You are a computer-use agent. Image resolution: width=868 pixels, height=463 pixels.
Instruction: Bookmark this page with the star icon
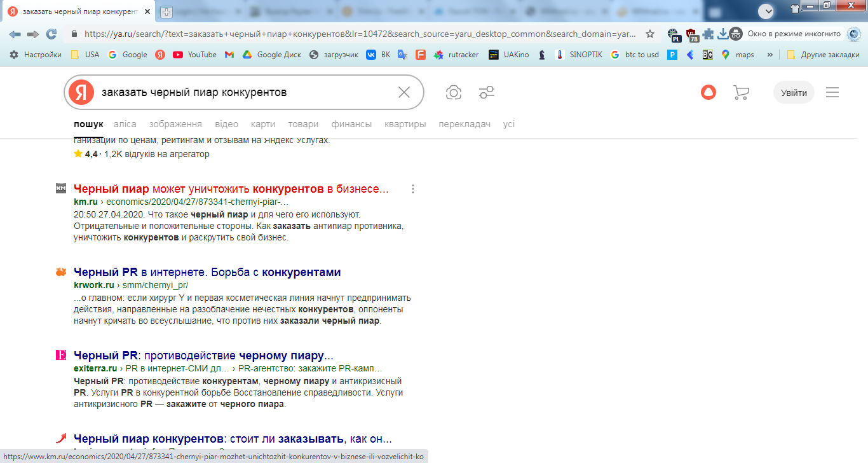click(650, 34)
